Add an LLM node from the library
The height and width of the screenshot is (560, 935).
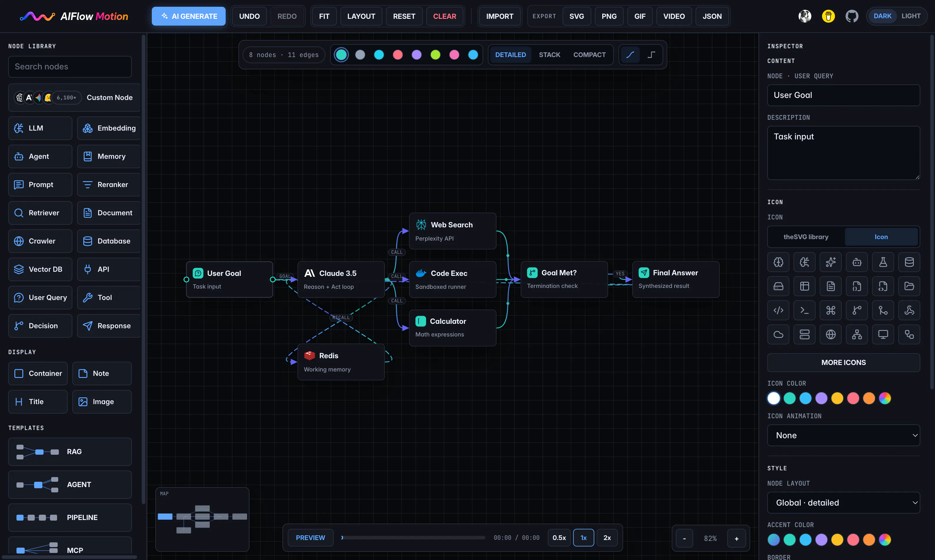[x=40, y=128]
